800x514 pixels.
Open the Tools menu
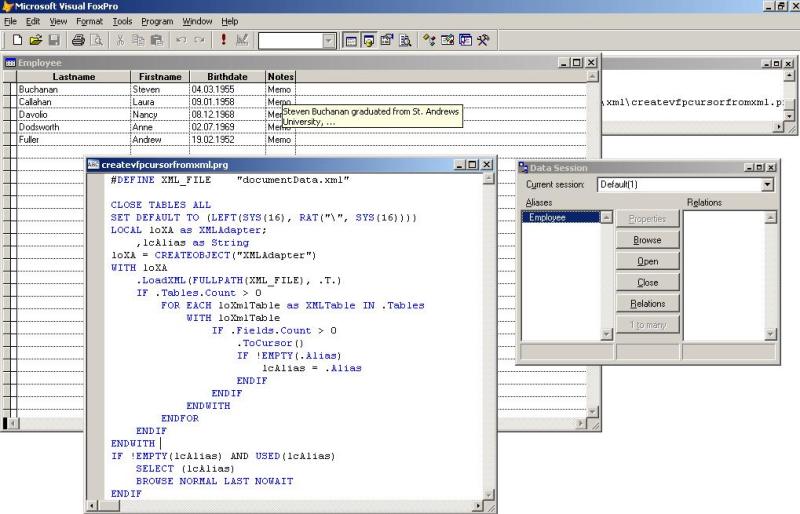[122, 21]
